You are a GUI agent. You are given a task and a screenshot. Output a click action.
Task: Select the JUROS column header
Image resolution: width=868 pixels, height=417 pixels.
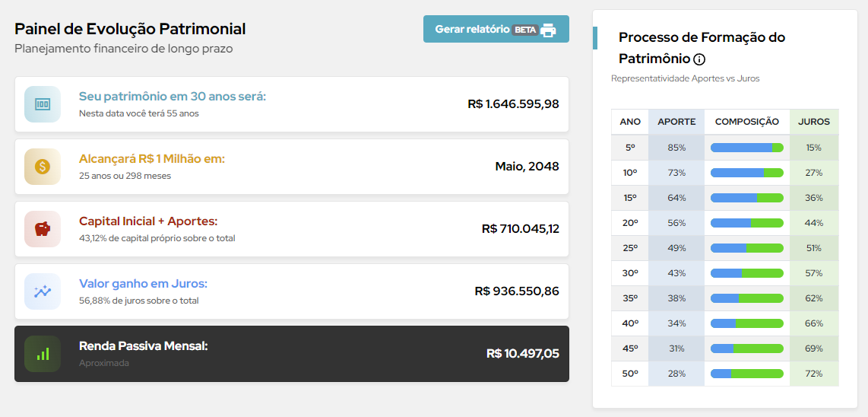(814, 122)
